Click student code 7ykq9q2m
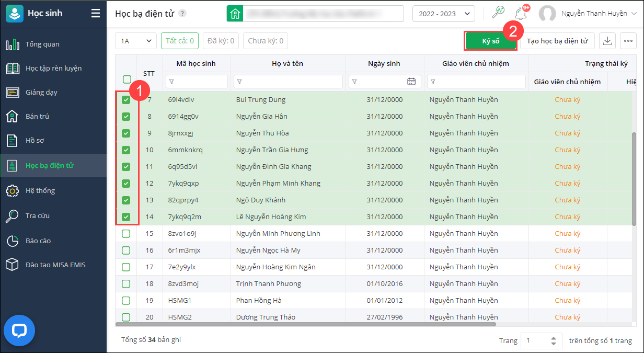Screen dimensions: 644x353 pos(185,217)
